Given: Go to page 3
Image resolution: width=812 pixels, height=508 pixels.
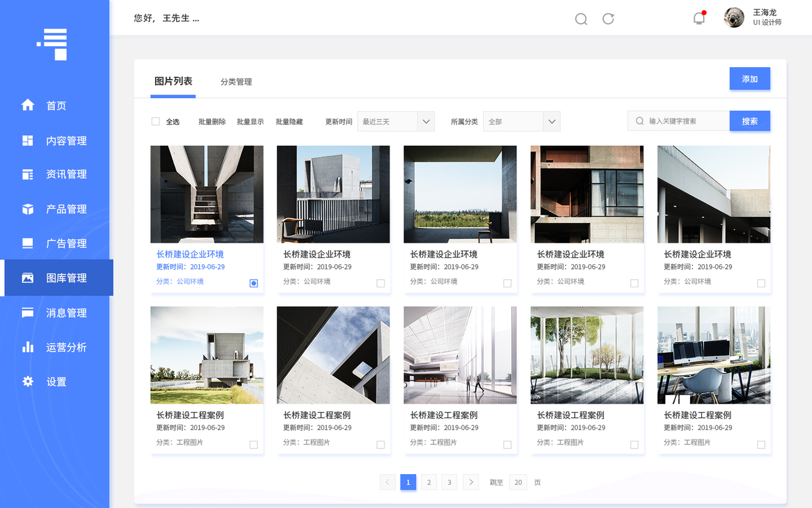Looking at the screenshot, I should tap(449, 482).
